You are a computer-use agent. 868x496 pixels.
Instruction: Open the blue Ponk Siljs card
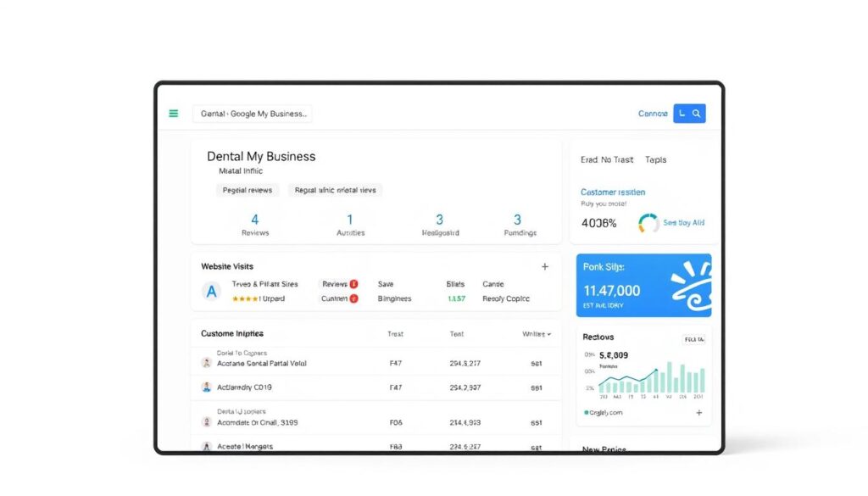pos(644,285)
